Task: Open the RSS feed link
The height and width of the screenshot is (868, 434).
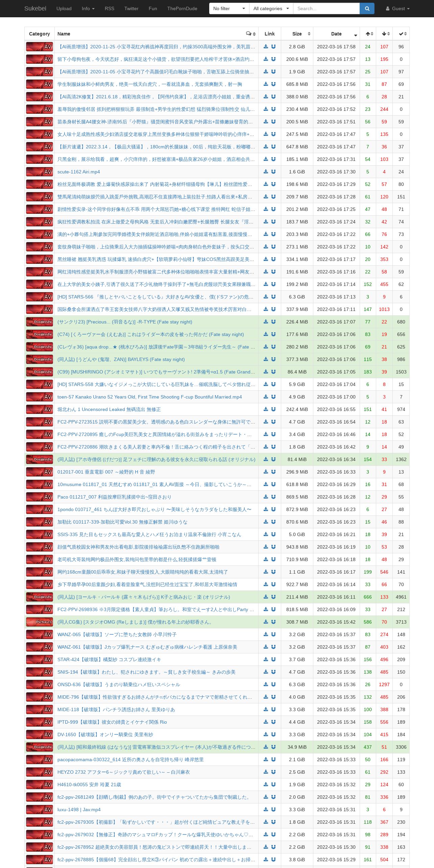Action: pyautogui.click(x=110, y=8)
